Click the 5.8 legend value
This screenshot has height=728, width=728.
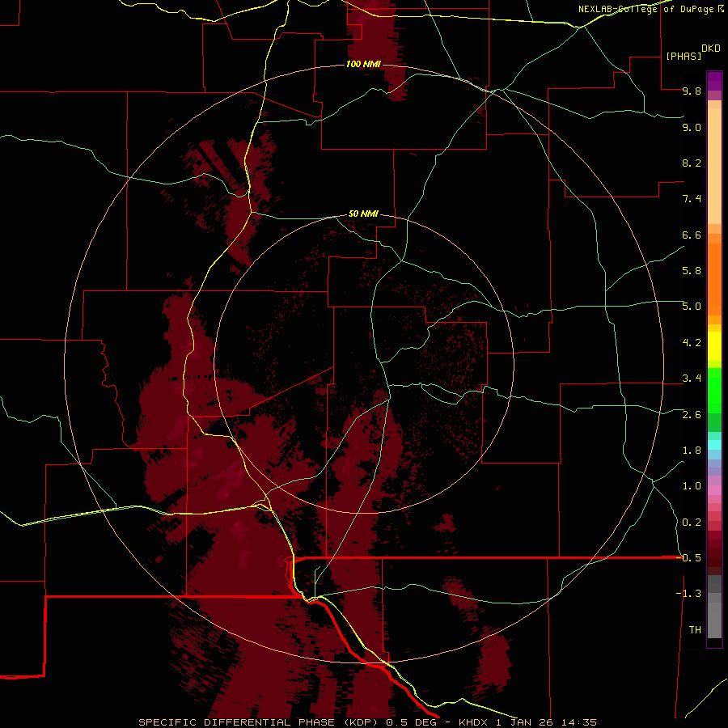click(692, 271)
